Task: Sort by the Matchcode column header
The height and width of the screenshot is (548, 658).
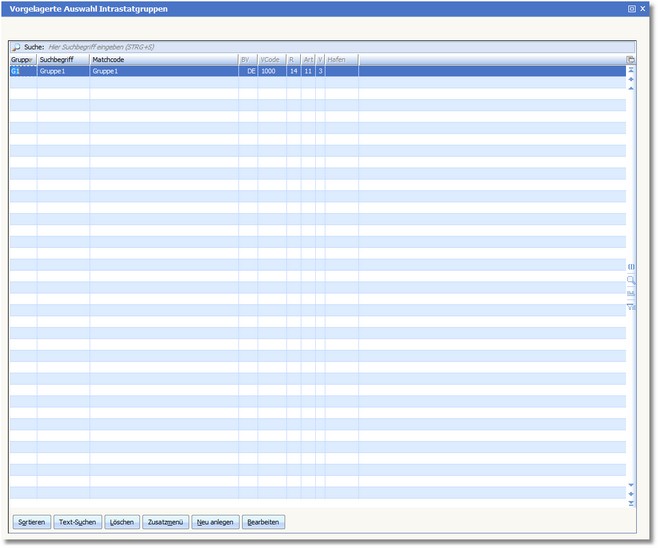Action: [163, 60]
